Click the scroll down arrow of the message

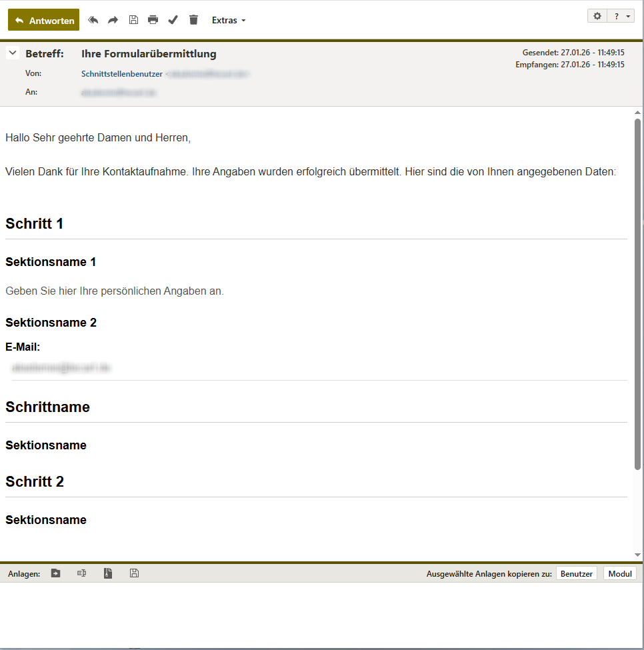(638, 555)
